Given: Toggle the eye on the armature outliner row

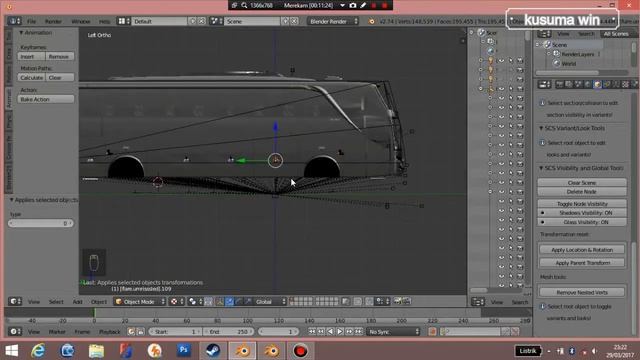Looking at the screenshot, I should point(501,89).
